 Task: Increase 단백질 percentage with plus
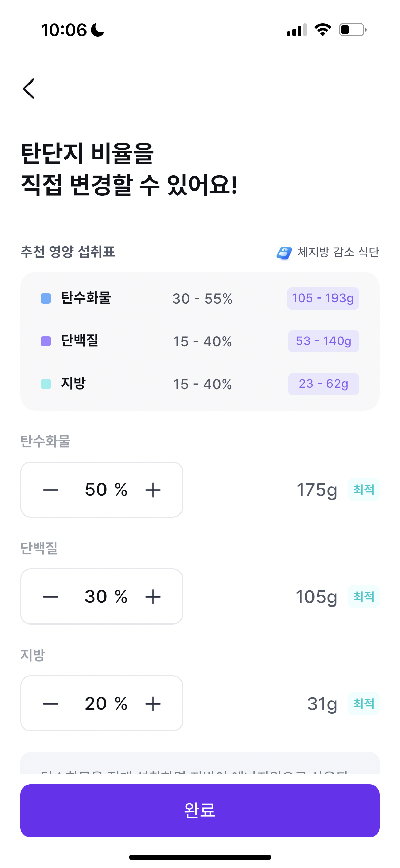153,597
